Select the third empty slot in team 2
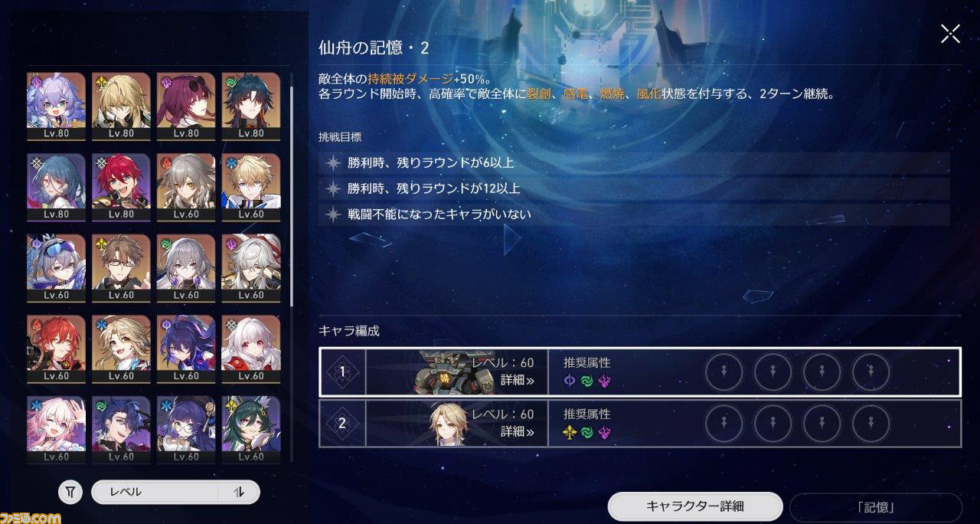This screenshot has width=980, height=524. [822, 424]
